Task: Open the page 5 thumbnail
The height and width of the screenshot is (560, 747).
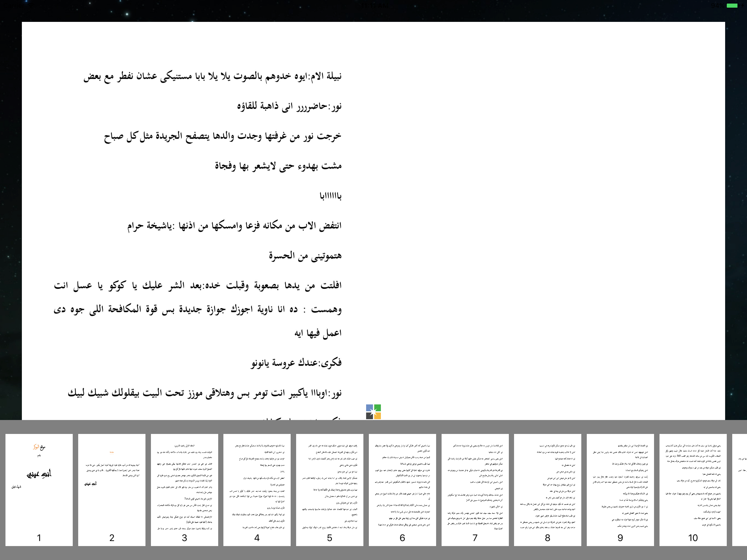Action: 329,490
